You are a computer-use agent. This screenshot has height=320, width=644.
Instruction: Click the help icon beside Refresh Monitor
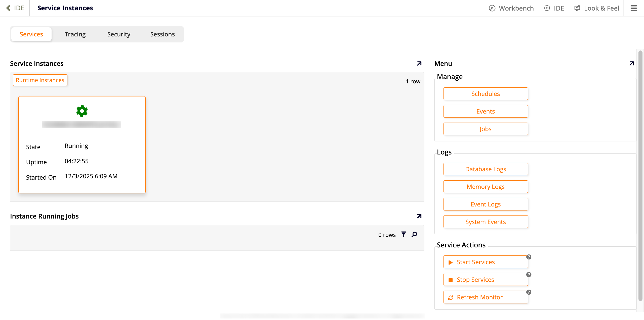pyautogui.click(x=529, y=292)
